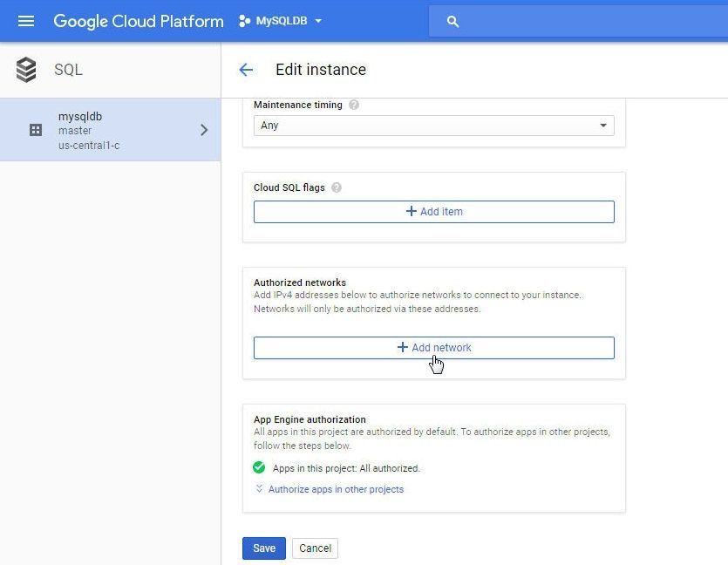Viewport: 728px width, 565px height.
Task: Click the App Engine authorization heading
Action: point(310,419)
